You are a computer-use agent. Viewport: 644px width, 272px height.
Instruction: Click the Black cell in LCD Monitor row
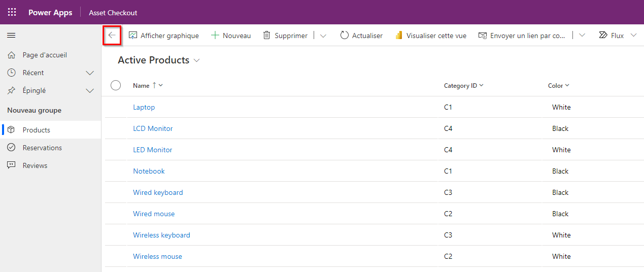560,128
